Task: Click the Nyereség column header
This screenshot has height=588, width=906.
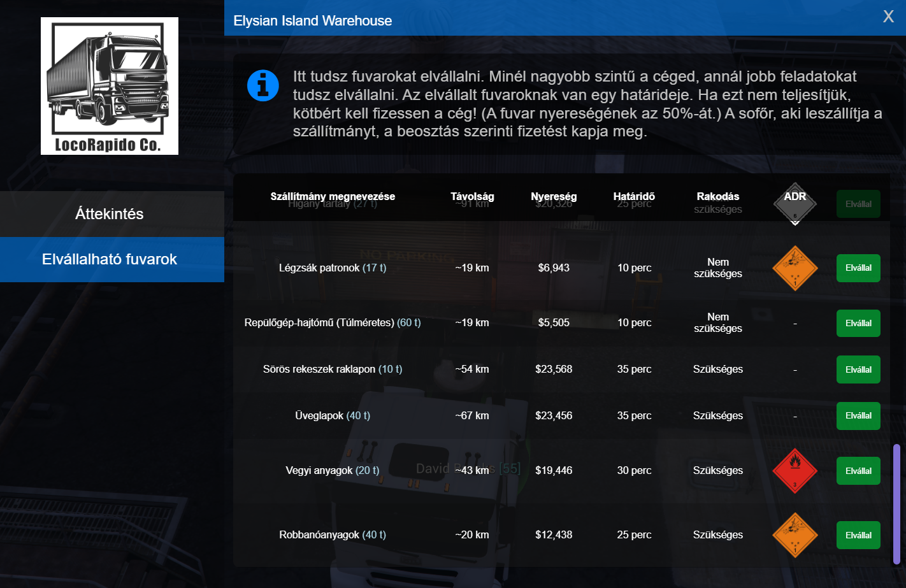Action: tap(554, 196)
